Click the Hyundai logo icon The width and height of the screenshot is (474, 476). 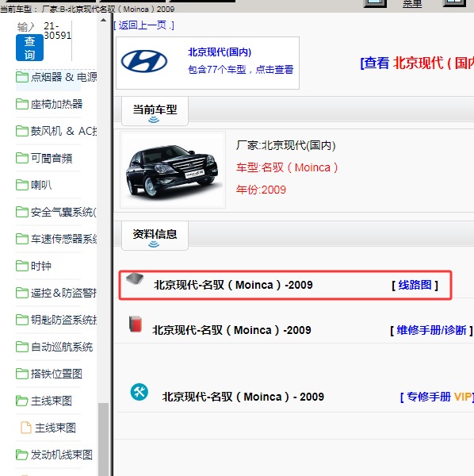tap(144, 61)
